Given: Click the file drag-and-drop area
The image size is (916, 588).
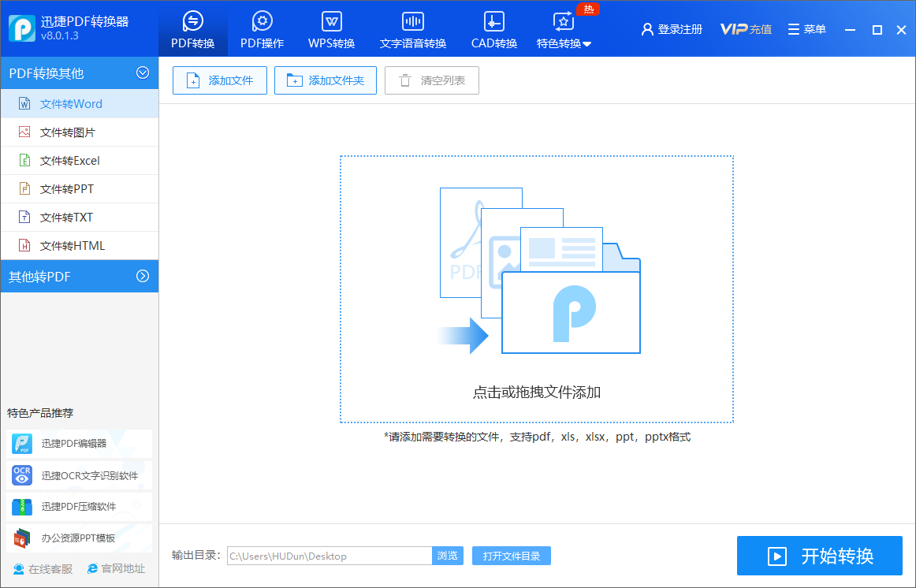Looking at the screenshot, I should click(536, 288).
